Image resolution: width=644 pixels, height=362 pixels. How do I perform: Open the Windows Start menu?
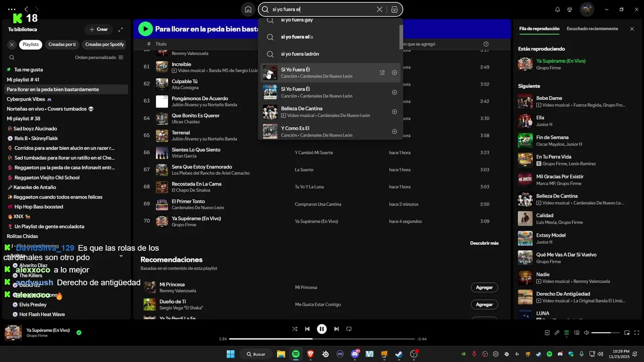(x=231, y=354)
